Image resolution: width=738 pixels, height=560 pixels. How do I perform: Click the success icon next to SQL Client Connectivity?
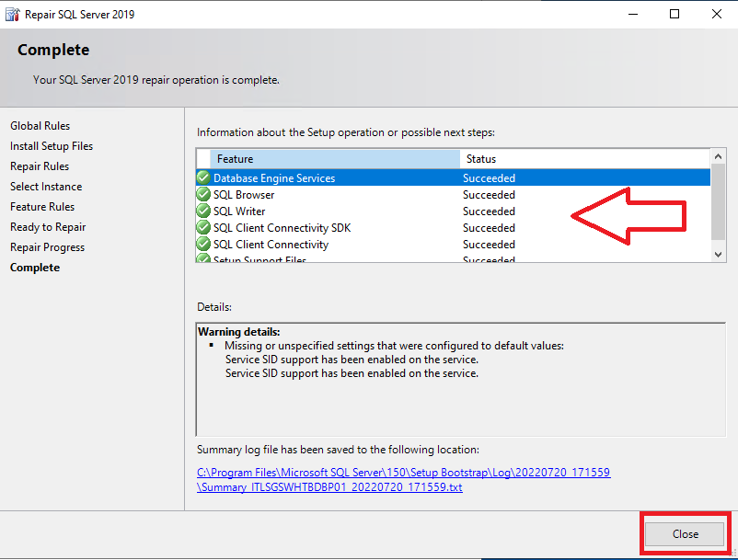203,244
